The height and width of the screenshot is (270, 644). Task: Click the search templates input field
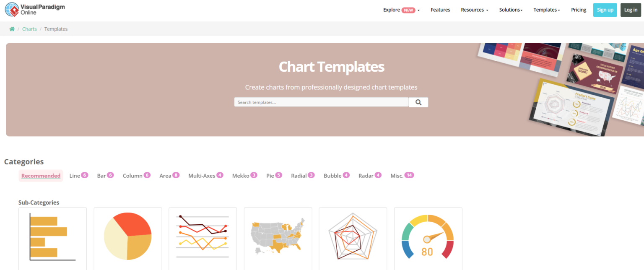[x=321, y=102]
